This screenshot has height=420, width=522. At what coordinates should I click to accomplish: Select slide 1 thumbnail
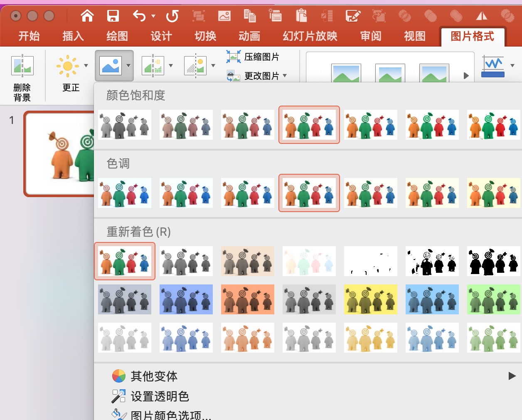pos(60,154)
